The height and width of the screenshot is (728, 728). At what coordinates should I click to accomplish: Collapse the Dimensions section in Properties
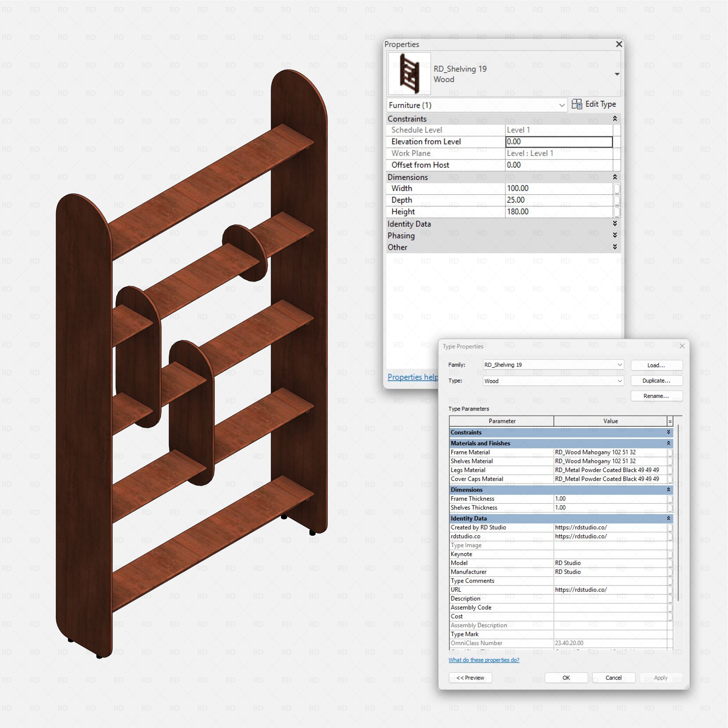coord(614,177)
